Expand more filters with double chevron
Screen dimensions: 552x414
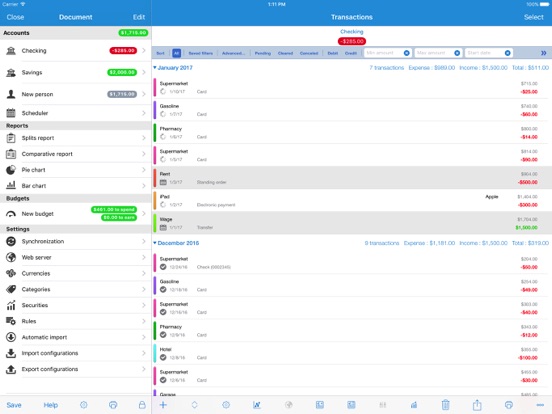(544, 53)
